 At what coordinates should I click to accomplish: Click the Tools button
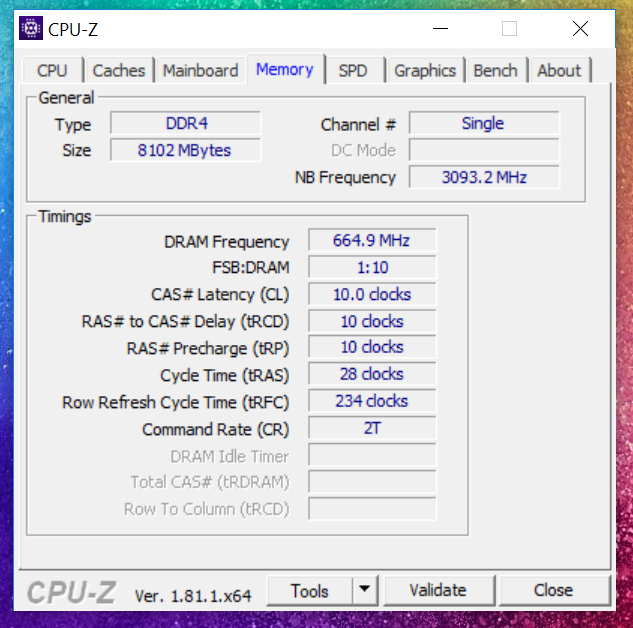(310, 591)
